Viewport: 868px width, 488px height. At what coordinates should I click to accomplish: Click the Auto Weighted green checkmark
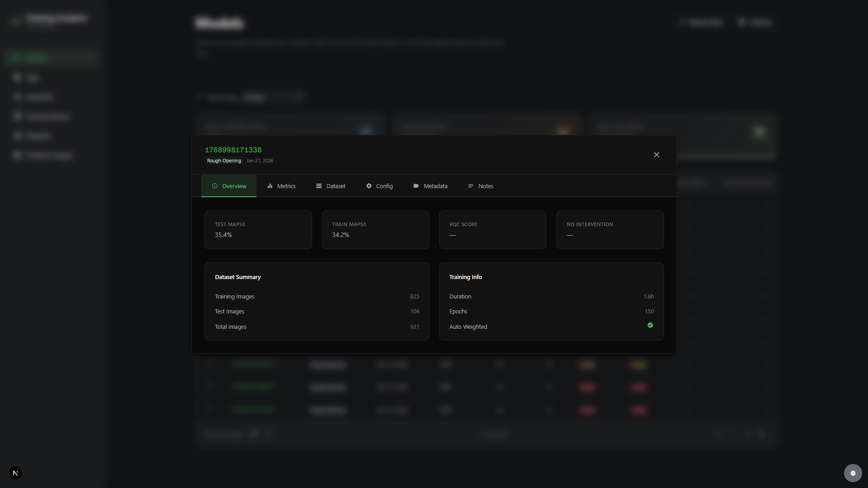coord(650,325)
